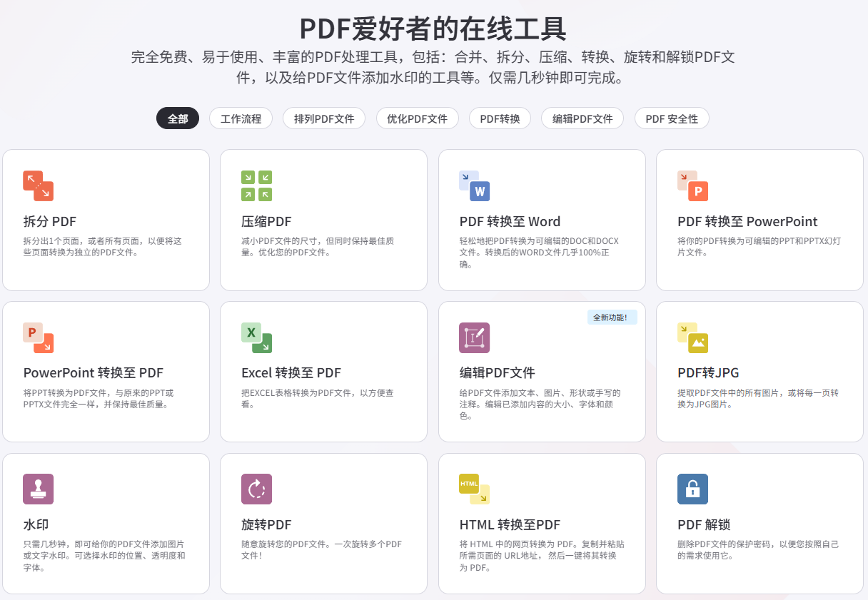Select the PowerPoint to PDF icon
Screen dimensions: 868x600
coord(38,337)
